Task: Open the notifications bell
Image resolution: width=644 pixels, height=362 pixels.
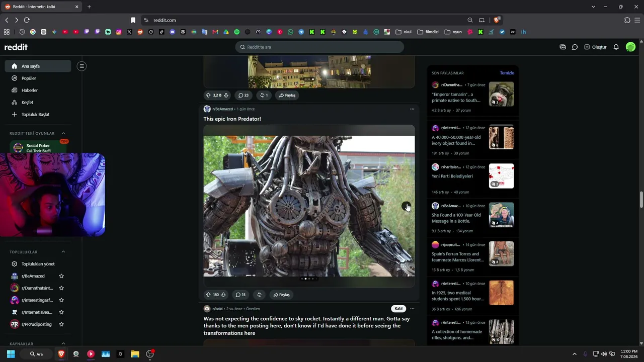Action: click(x=616, y=47)
